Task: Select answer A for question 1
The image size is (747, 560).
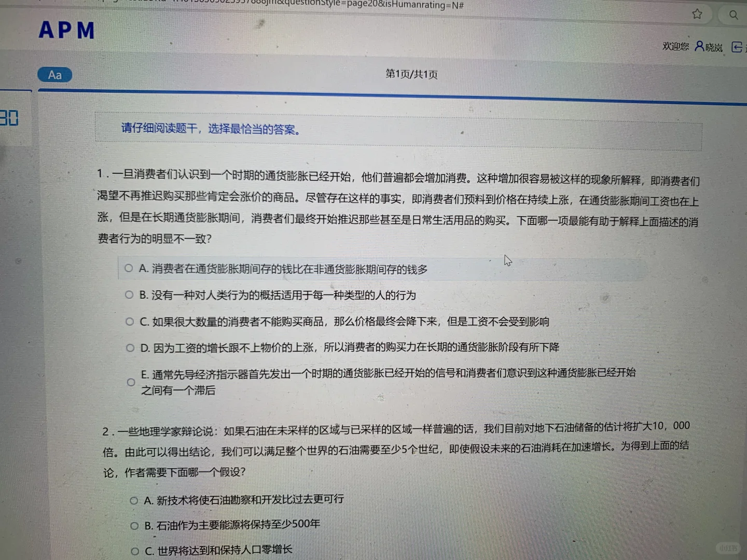Action: click(128, 268)
